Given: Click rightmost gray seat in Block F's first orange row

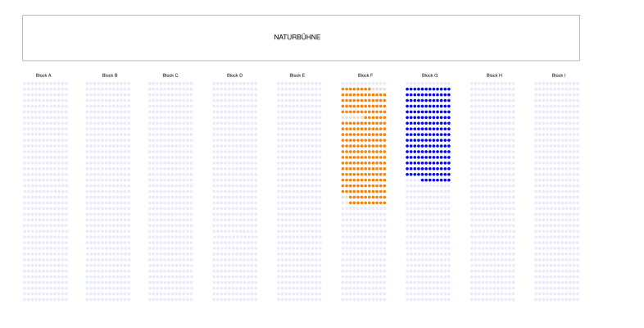Looking at the screenshot, I should [x=384, y=89].
